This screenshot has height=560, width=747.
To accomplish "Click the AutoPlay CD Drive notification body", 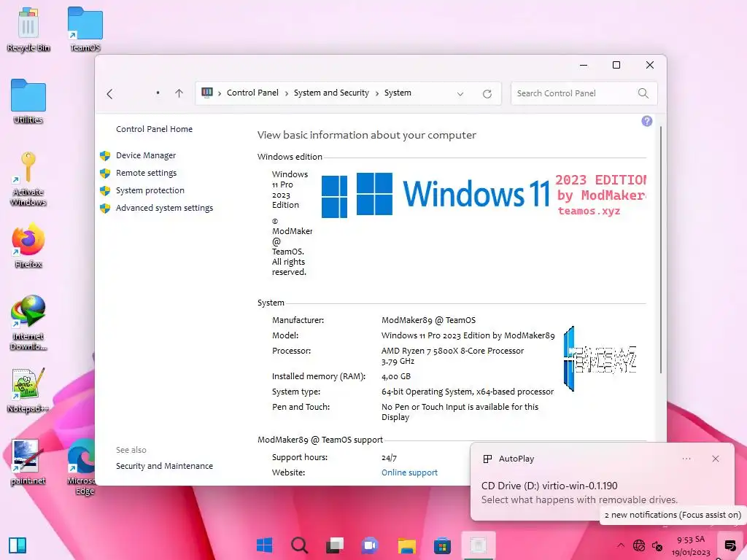I will coord(578,492).
